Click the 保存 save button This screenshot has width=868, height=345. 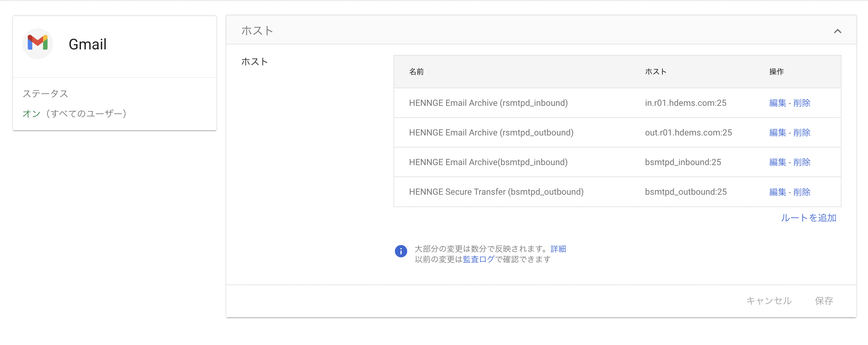point(824,301)
